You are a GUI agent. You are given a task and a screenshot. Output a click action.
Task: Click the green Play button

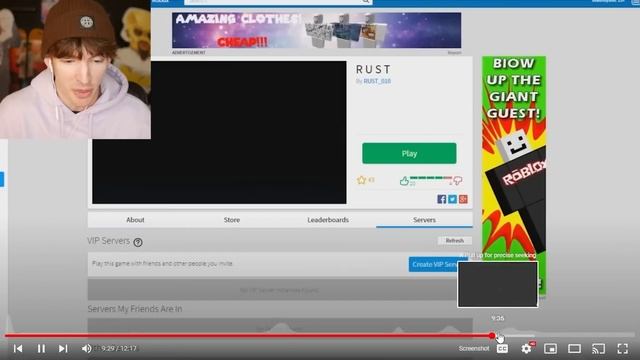[x=409, y=153]
